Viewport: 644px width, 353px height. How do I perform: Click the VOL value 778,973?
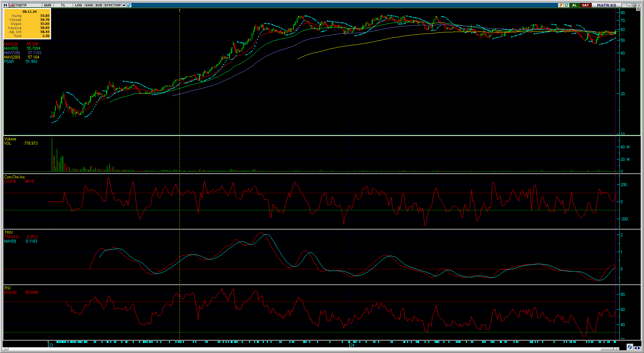31,143
